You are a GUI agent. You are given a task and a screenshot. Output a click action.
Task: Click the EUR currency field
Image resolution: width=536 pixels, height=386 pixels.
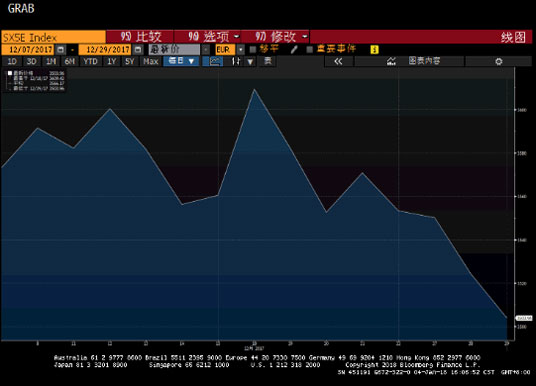point(225,50)
